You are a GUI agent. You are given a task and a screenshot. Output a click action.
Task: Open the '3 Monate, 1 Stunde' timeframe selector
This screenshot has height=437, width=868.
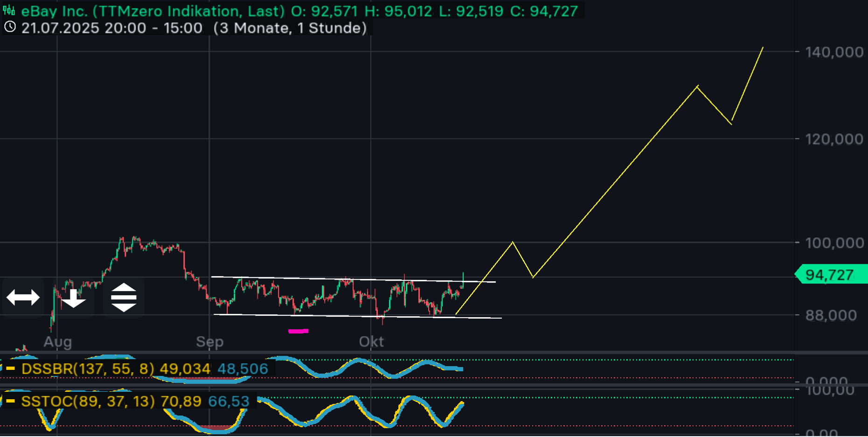pos(290,28)
